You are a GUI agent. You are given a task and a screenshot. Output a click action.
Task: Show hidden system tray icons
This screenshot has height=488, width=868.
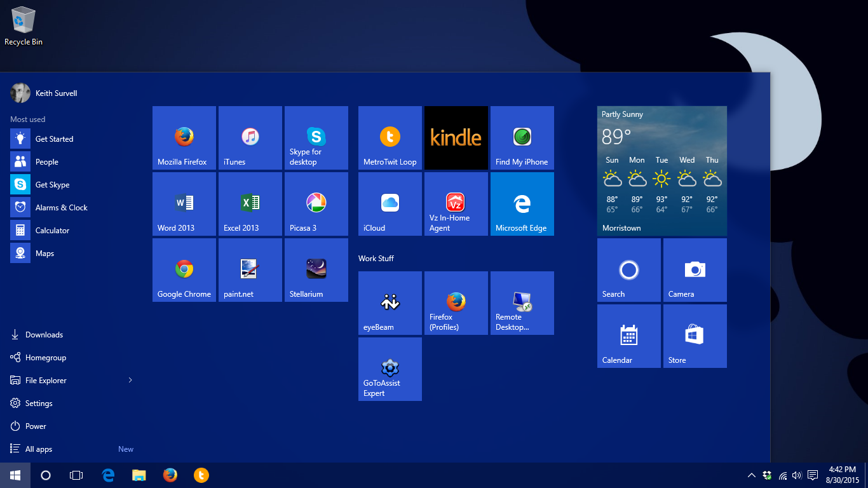[x=752, y=475]
